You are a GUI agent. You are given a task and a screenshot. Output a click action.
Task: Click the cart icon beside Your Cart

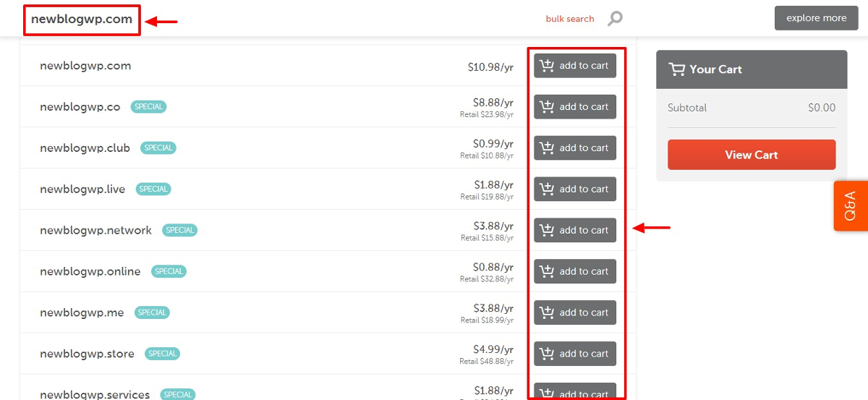point(676,69)
